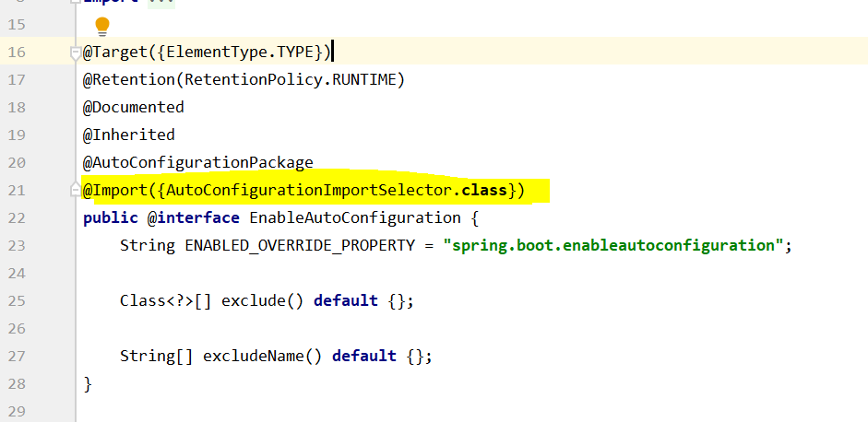Click the @Inherited annotation
The height and width of the screenshot is (422, 868).
[129, 135]
